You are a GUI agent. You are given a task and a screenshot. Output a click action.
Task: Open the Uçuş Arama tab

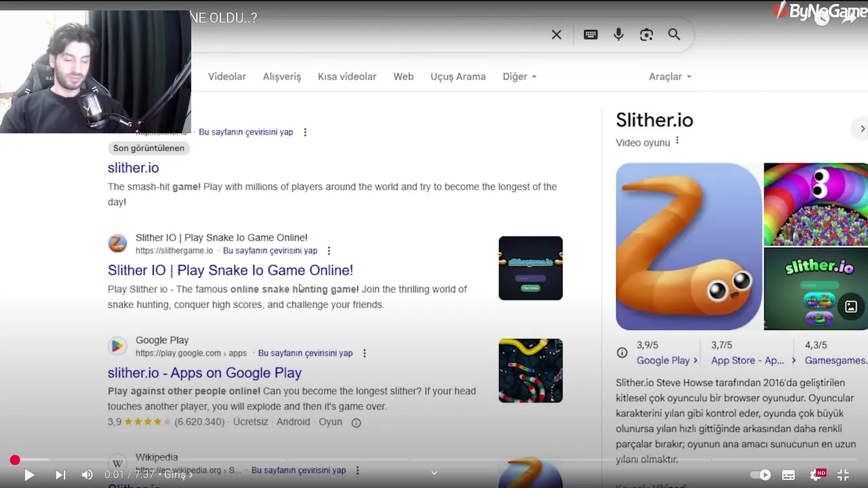pyautogui.click(x=458, y=77)
